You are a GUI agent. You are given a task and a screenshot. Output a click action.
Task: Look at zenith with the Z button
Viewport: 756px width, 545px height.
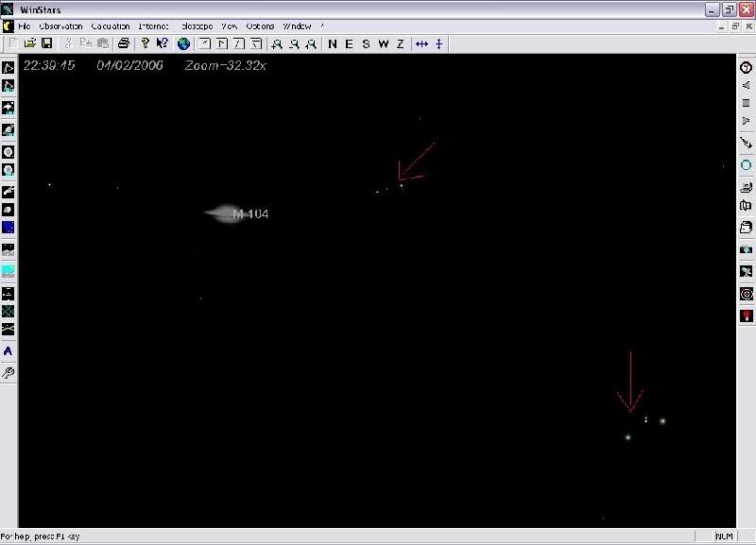(400, 44)
